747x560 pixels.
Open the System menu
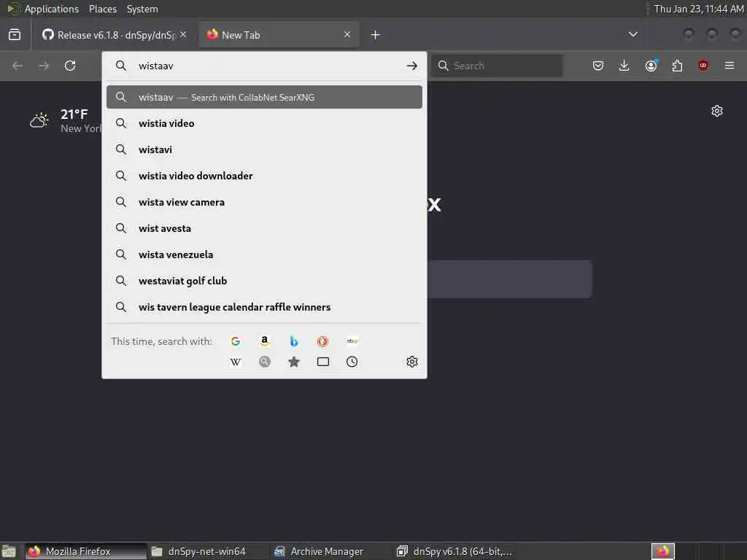142,9
